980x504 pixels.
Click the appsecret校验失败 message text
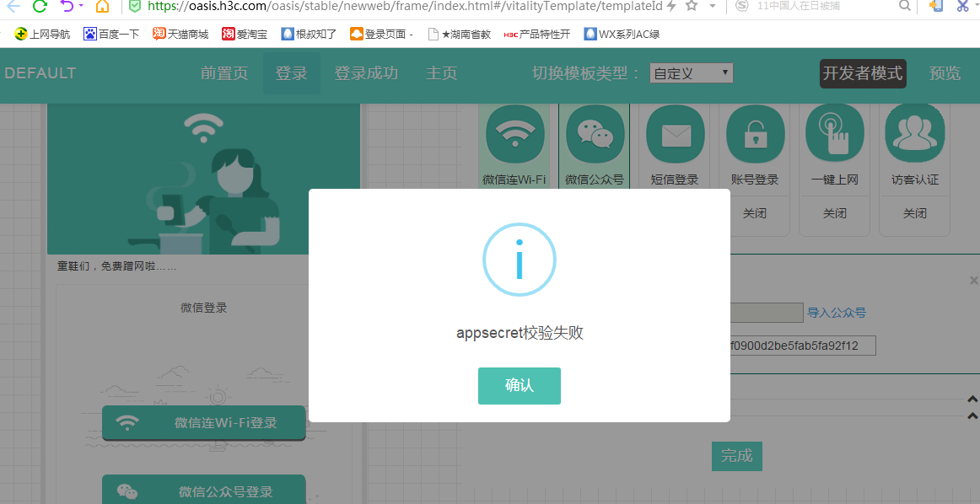tap(520, 333)
